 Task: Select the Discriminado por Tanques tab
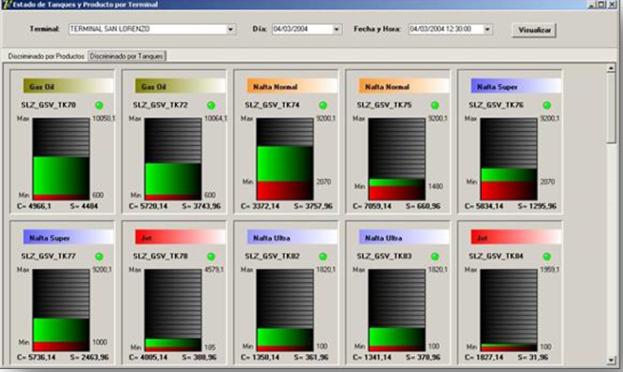(x=126, y=56)
